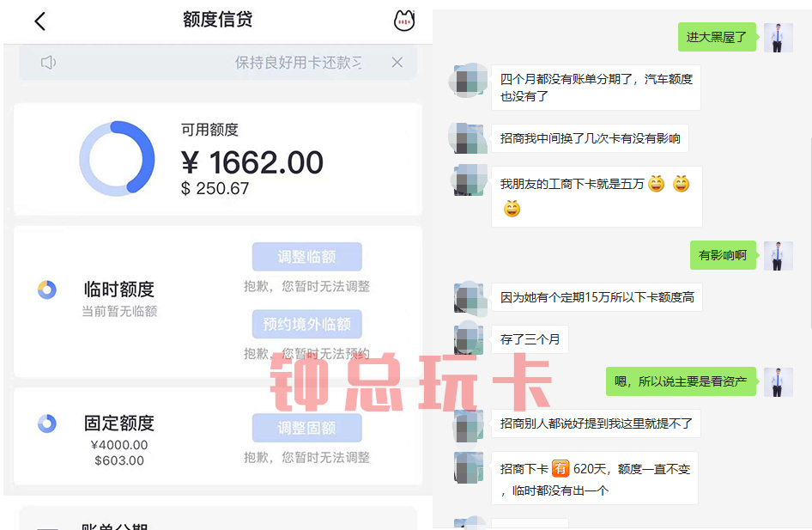Open blurred avatar beside 我朋友的工商下卡
The width and height of the screenshot is (812, 530).
tap(469, 180)
